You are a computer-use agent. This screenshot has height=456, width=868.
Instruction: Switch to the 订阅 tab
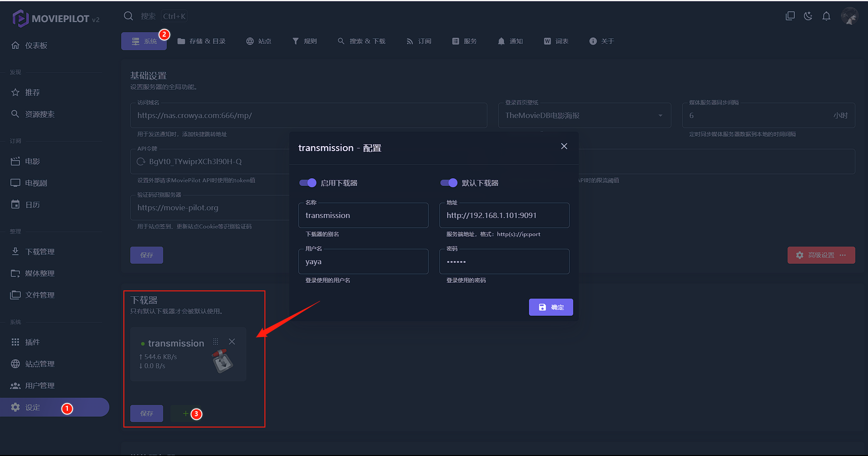click(x=419, y=41)
